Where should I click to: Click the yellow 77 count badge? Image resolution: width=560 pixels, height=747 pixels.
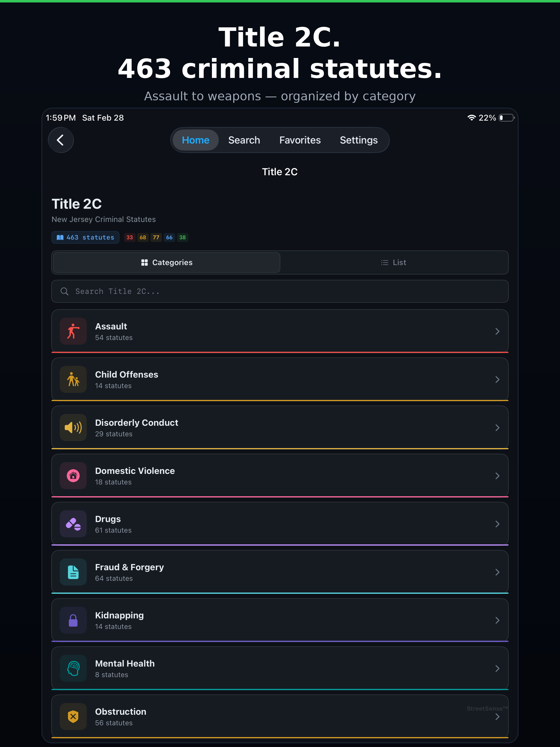click(x=156, y=237)
